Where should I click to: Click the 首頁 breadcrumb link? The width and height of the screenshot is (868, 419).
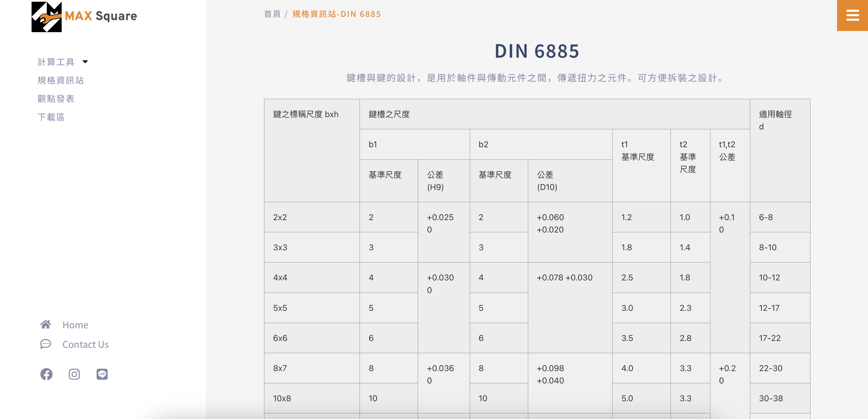click(272, 14)
